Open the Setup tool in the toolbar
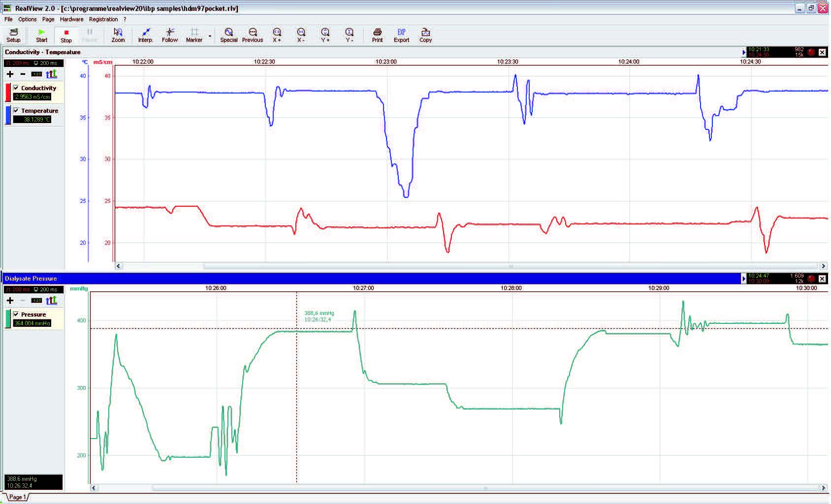 tap(13, 35)
